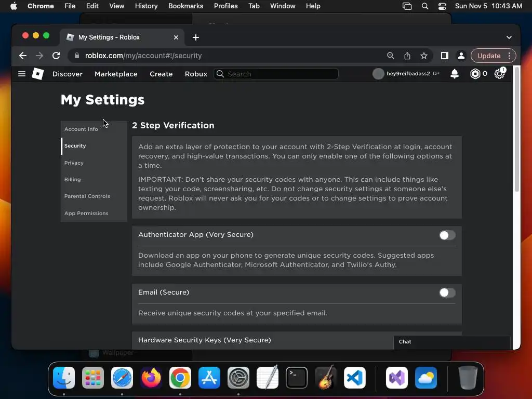The image size is (532, 399).
Task: Focus the Roblox Search field
Action: pyautogui.click(x=276, y=74)
